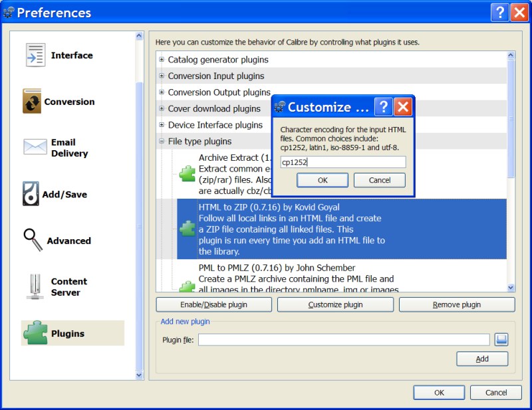
Task: Select the Interface category label
Action: click(x=72, y=55)
